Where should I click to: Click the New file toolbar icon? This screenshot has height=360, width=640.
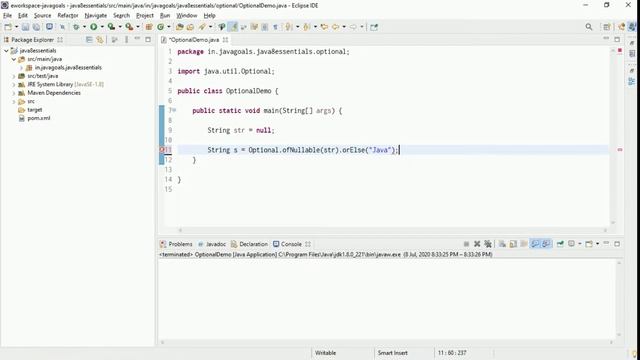pos(8,27)
